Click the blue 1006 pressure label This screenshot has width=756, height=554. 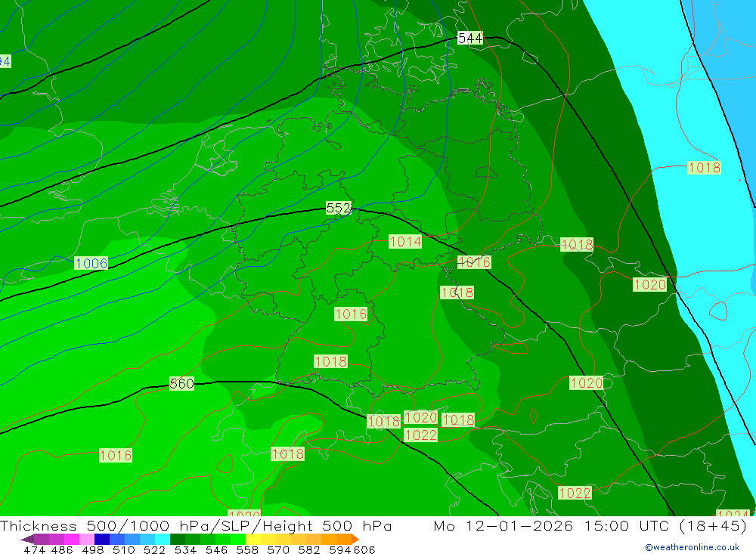(x=91, y=263)
